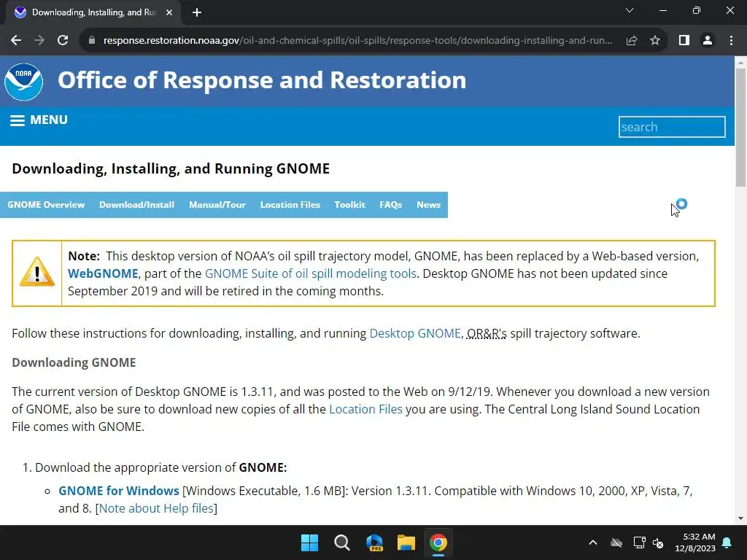
Task: Click the padlock site info icon
Action: pyautogui.click(x=92, y=41)
